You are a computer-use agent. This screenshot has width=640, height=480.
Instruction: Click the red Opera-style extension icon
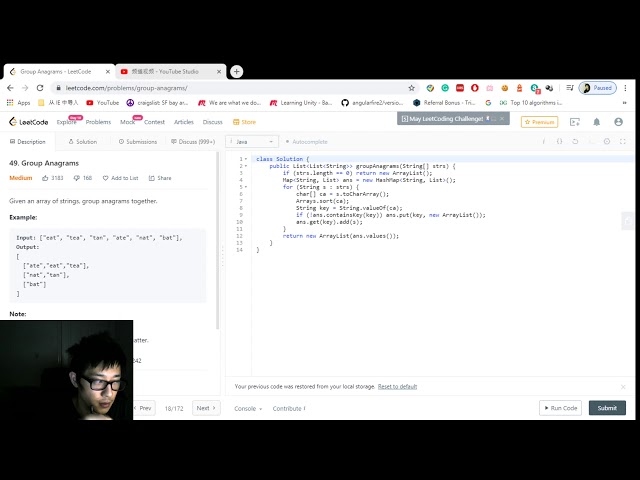click(x=474, y=88)
